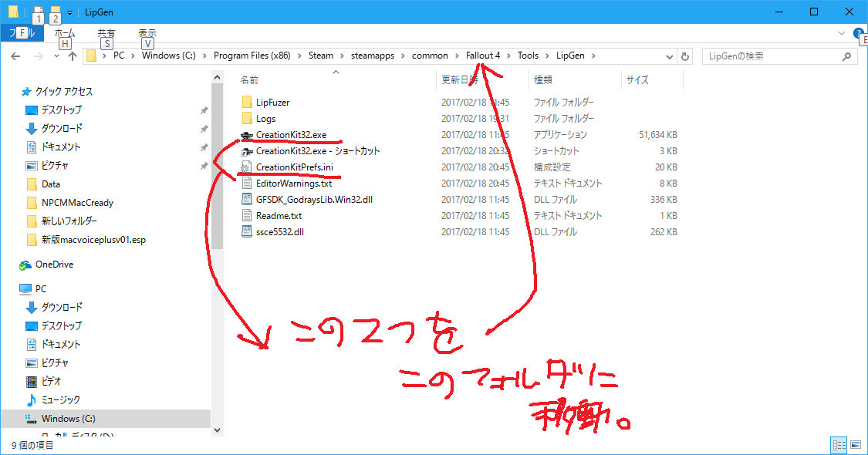Open ドキュメント under Quick Access
The width and height of the screenshot is (868, 455).
click(x=61, y=147)
